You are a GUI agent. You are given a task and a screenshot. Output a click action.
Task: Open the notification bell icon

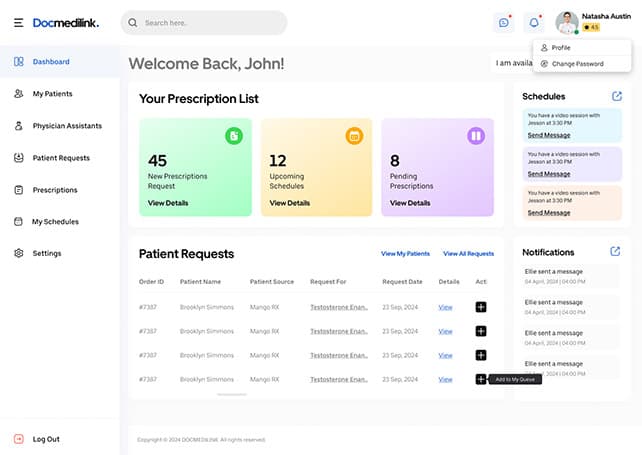coord(535,22)
